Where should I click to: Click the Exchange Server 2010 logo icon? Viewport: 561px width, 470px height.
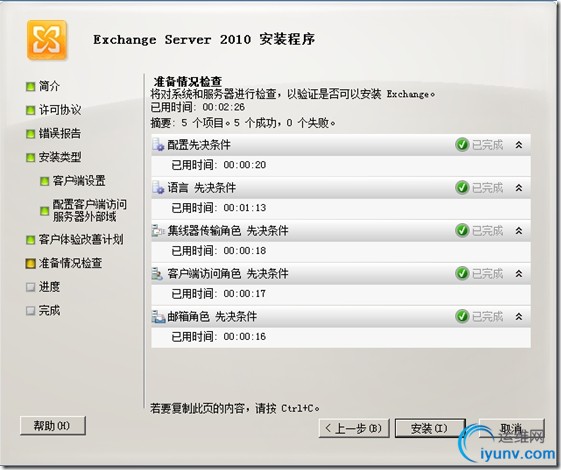point(47,40)
